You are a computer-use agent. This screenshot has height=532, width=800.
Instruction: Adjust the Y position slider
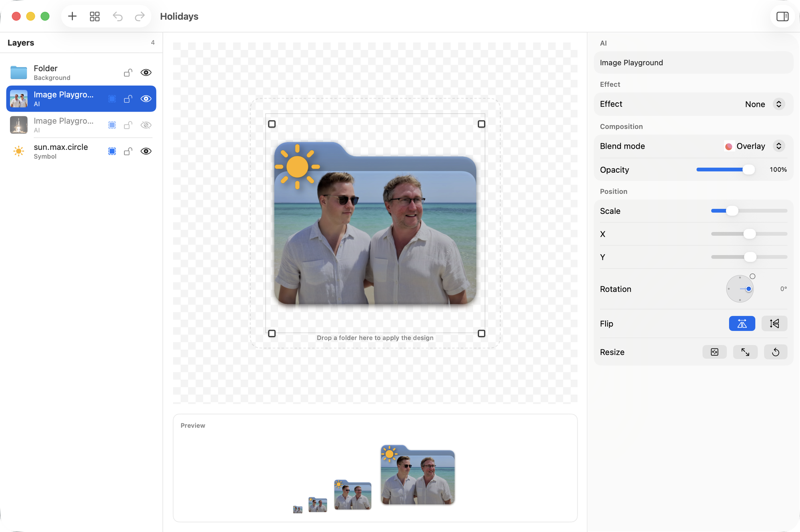tap(749, 257)
